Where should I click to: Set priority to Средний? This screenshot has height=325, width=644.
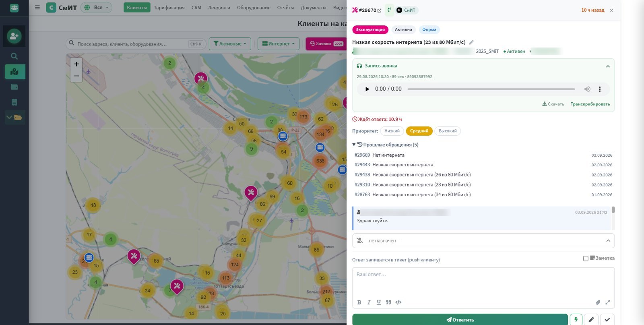coord(419,131)
